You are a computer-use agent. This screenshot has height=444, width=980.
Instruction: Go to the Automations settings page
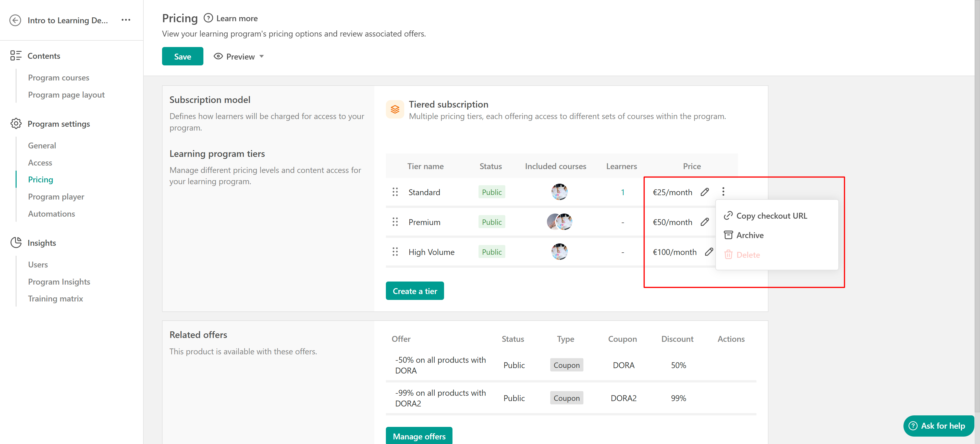[51, 214]
